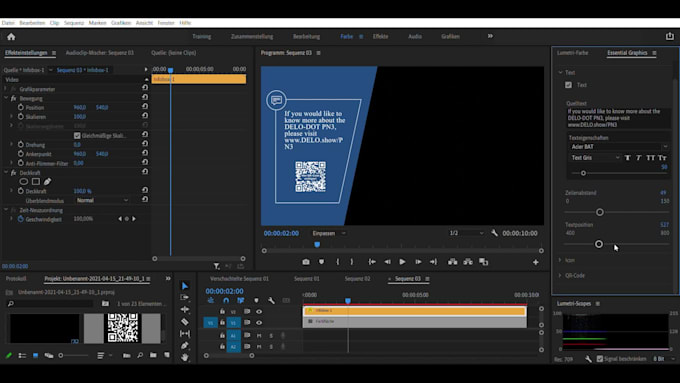The height and width of the screenshot is (383, 680).
Task: Select the Slip tool
Action: click(x=185, y=334)
